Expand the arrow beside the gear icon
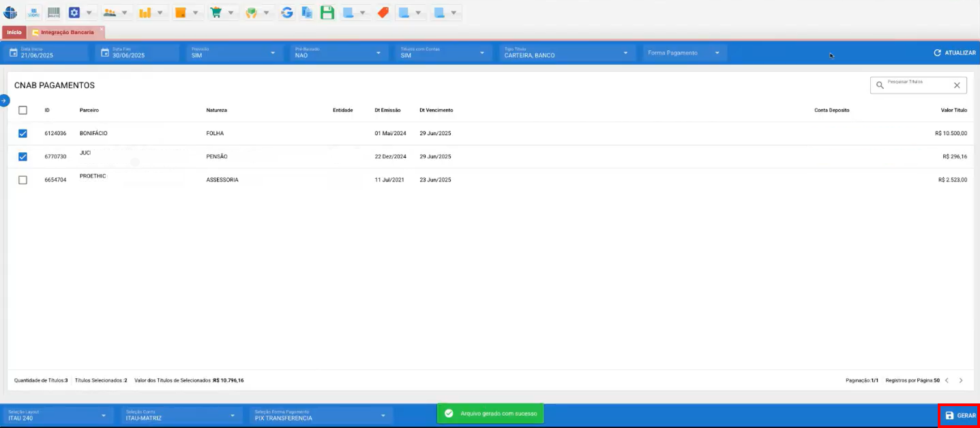Viewport: 980px width, 428px height. coord(89,12)
